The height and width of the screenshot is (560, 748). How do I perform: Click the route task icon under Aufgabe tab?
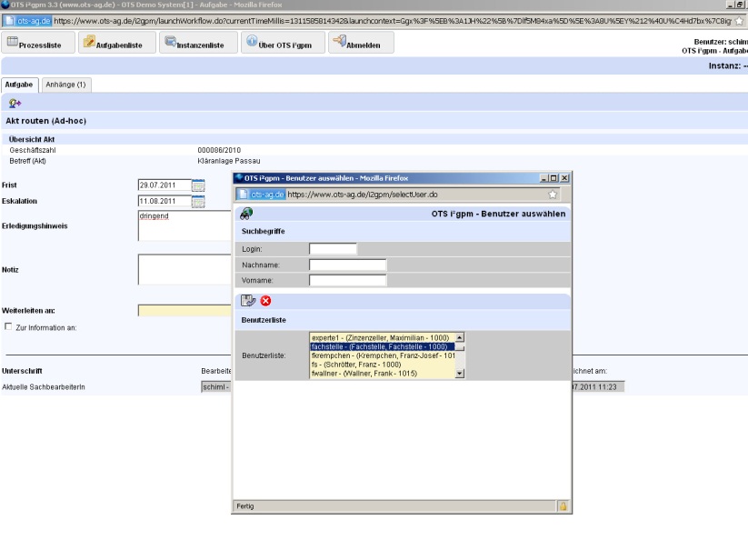point(15,104)
